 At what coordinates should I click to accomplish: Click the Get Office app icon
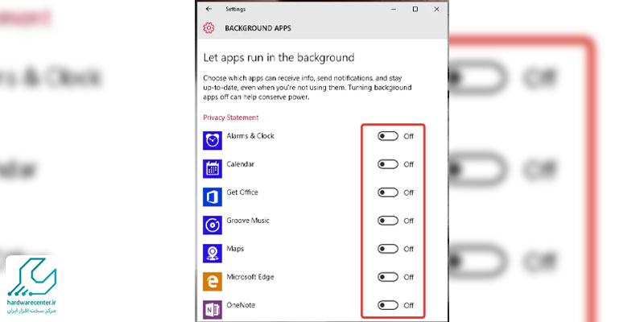(213, 197)
